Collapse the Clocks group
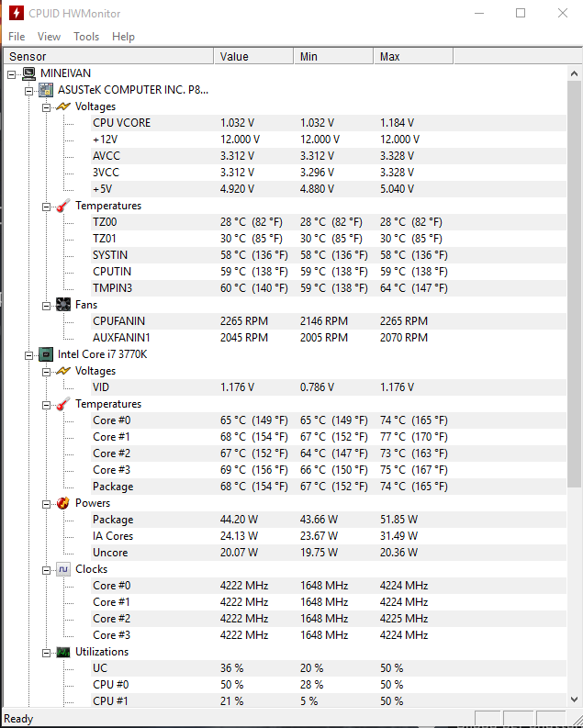Screen dimensions: 583x728 [x=46, y=570]
